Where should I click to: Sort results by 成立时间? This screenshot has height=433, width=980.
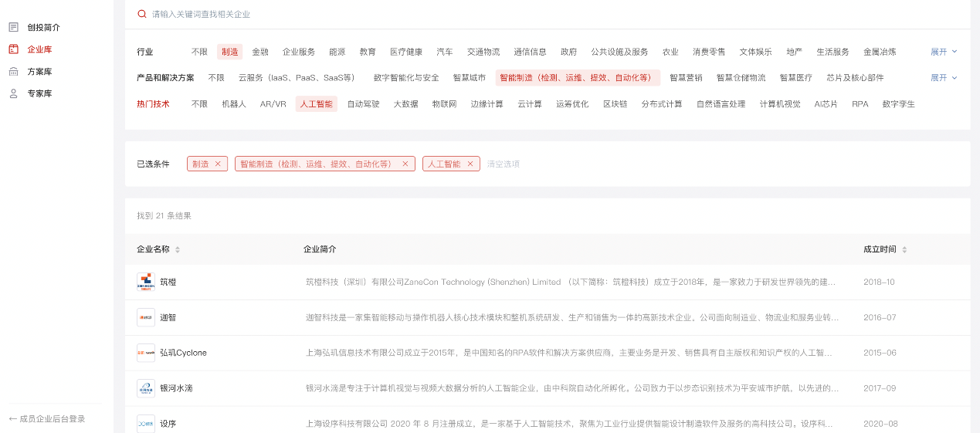click(904, 249)
